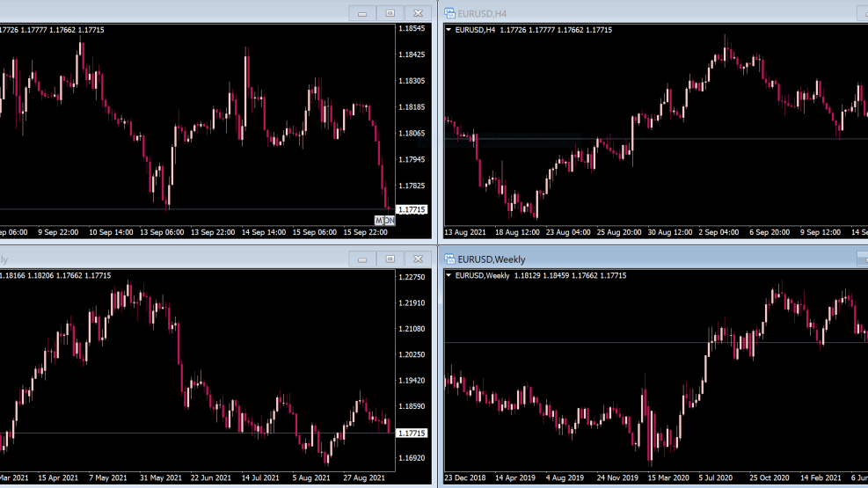Click the EURUSD,Weekly window chart icon

point(449,259)
